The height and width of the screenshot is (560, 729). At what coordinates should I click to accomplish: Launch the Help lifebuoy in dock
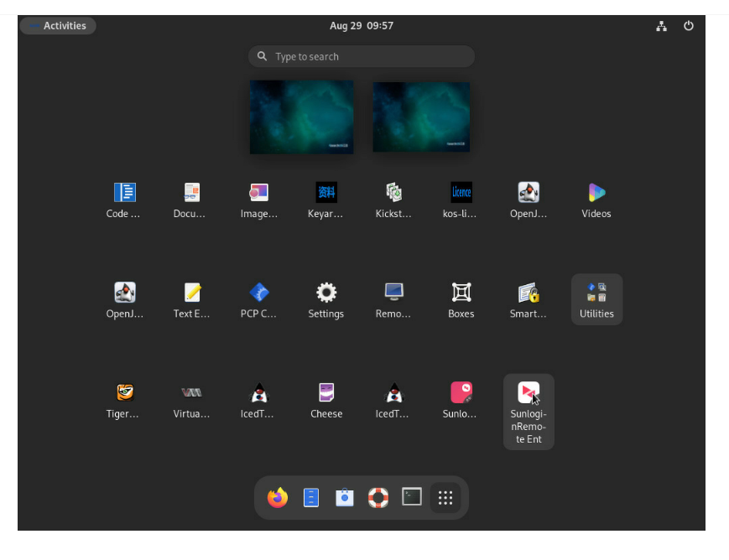pyautogui.click(x=378, y=498)
